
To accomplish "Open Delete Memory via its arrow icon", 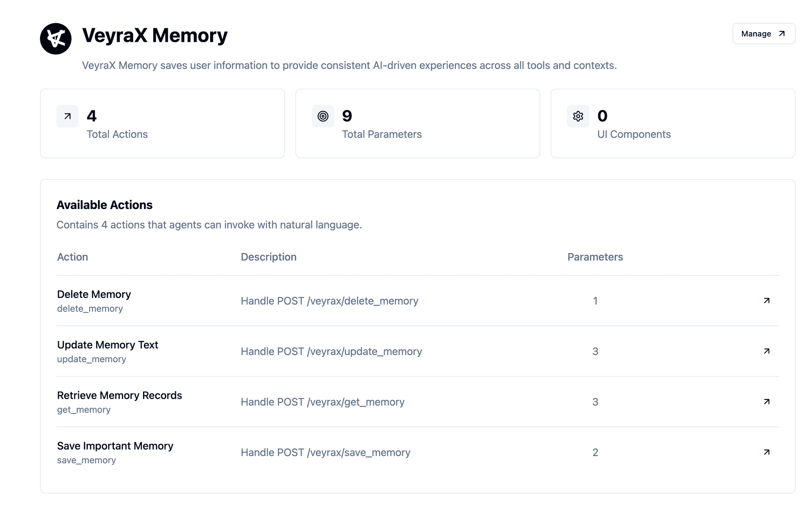I will coord(766,301).
